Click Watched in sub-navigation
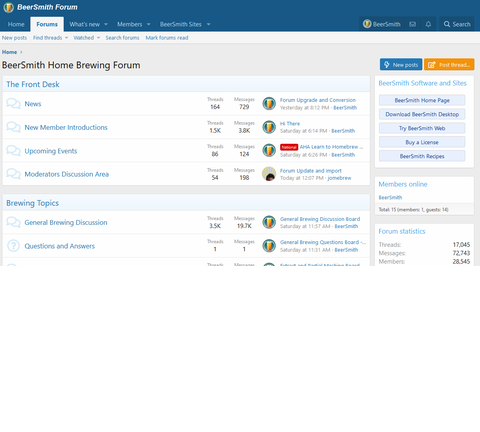The image size is (480, 432). click(84, 38)
